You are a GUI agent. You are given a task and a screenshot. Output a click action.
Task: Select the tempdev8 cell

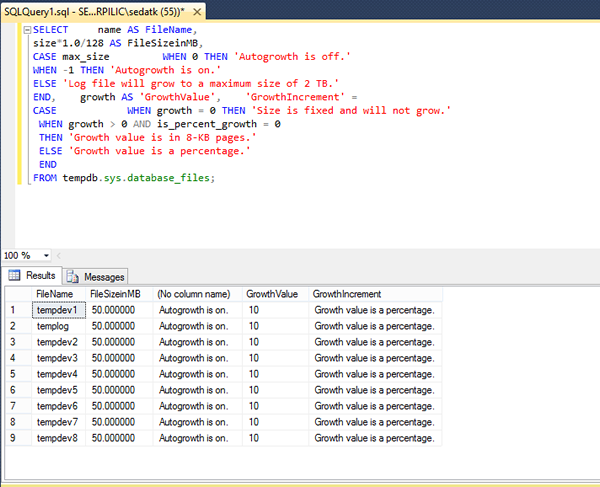(x=59, y=438)
